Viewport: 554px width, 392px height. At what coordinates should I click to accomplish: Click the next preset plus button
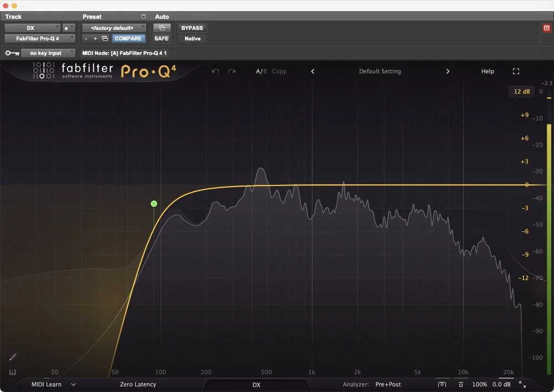point(95,39)
